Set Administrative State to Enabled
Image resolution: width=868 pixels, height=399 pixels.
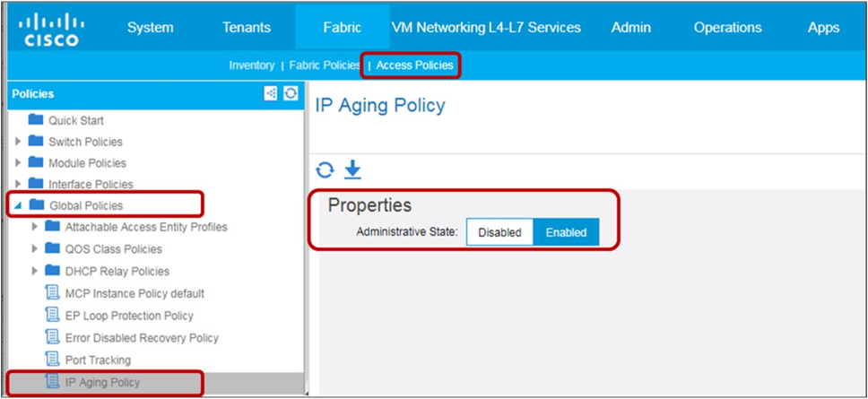coord(566,232)
